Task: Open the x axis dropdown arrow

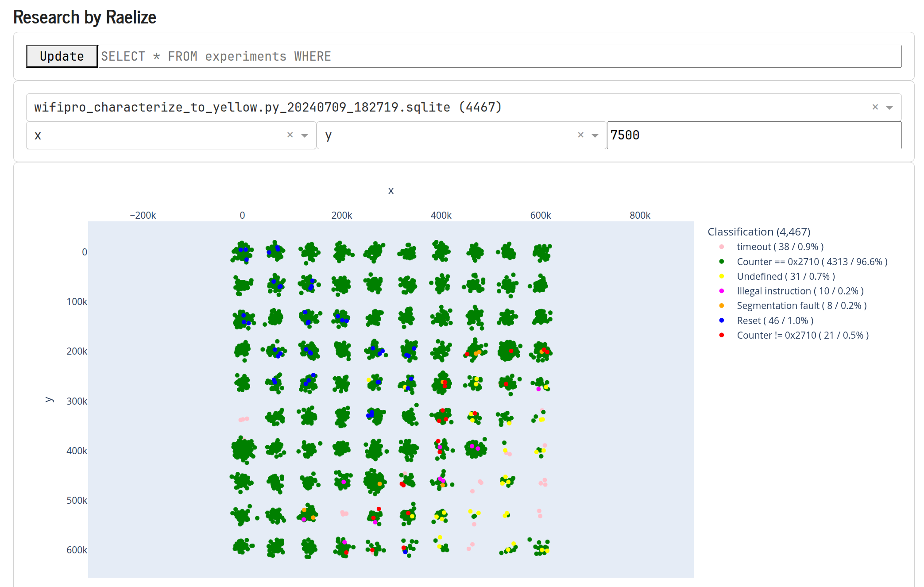Action: [x=305, y=135]
